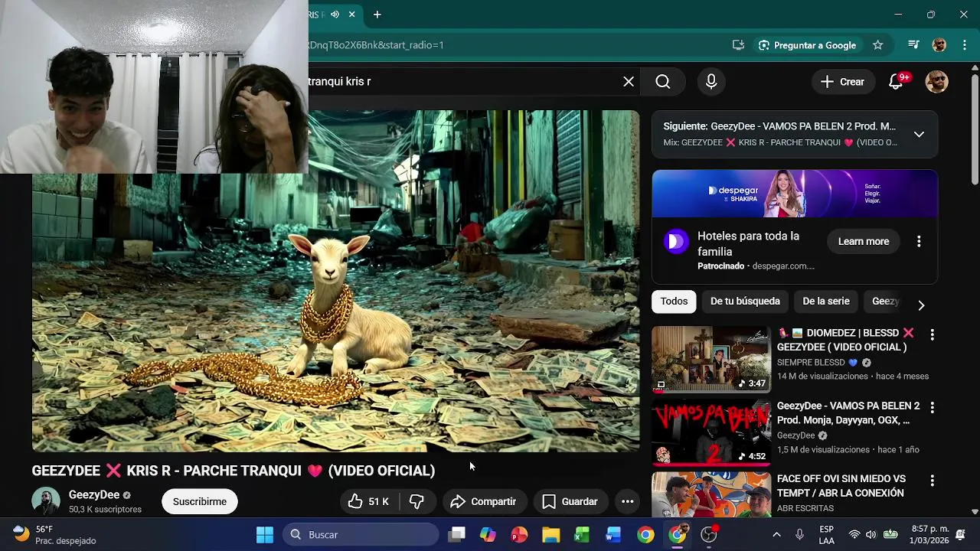Clear the YouTube search box
Image resolution: width=980 pixels, height=551 pixels.
(x=629, y=82)
